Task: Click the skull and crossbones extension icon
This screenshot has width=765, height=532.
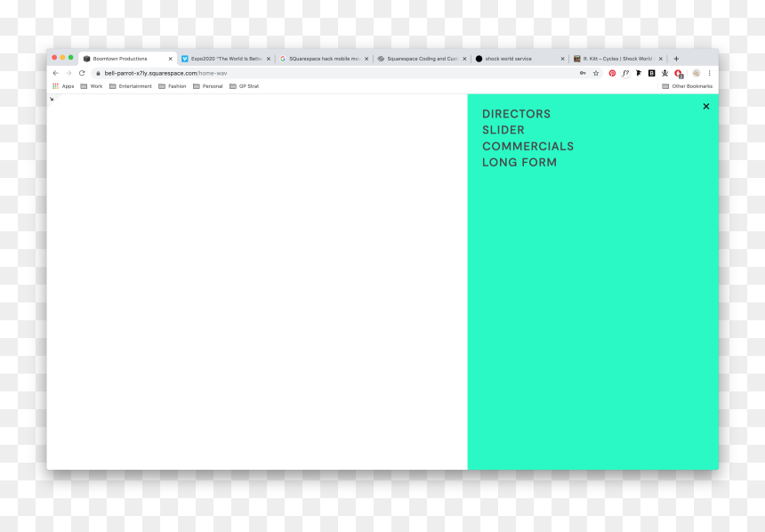Action: tap(664, 73)
